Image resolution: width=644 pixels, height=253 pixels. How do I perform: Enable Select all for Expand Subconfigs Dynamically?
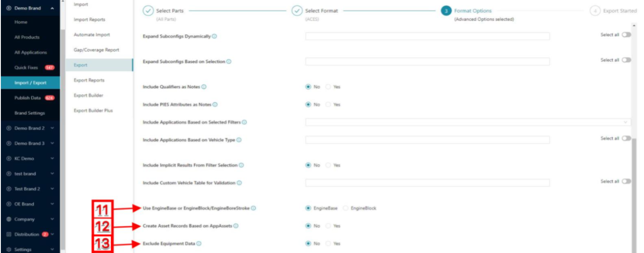coord(626,34)
